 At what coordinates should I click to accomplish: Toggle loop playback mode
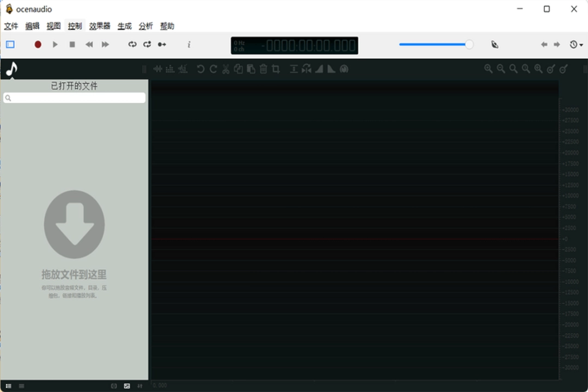[132, 44]
